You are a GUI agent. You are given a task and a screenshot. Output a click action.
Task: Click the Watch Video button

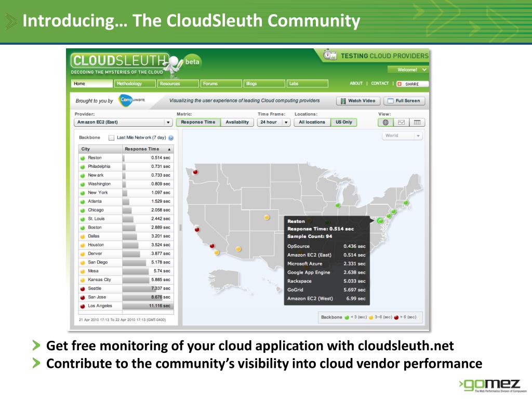[x=358, y=101]
